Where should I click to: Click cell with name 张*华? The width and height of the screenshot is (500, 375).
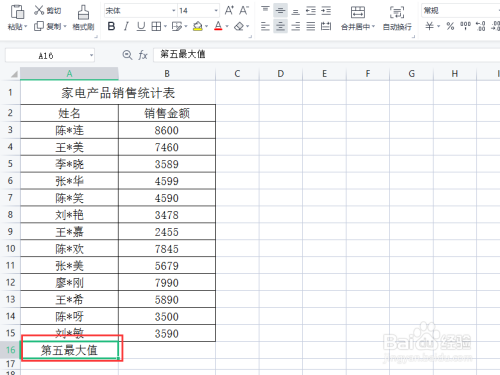pos(69,181)
